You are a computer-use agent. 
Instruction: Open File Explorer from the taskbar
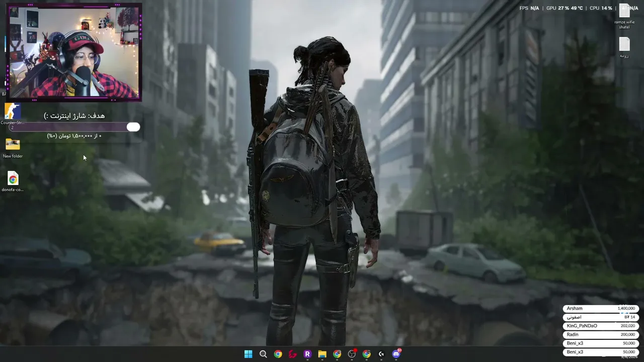point(322,354)
